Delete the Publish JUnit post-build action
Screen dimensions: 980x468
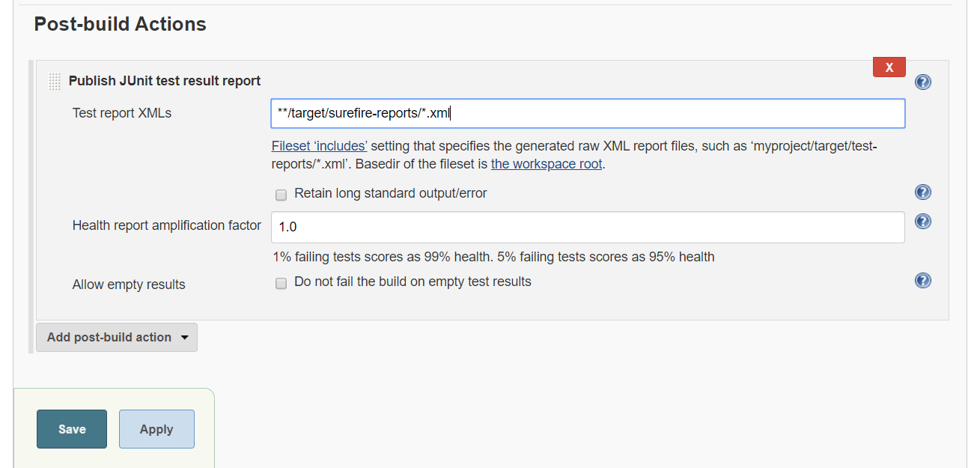tap(889, 67)
